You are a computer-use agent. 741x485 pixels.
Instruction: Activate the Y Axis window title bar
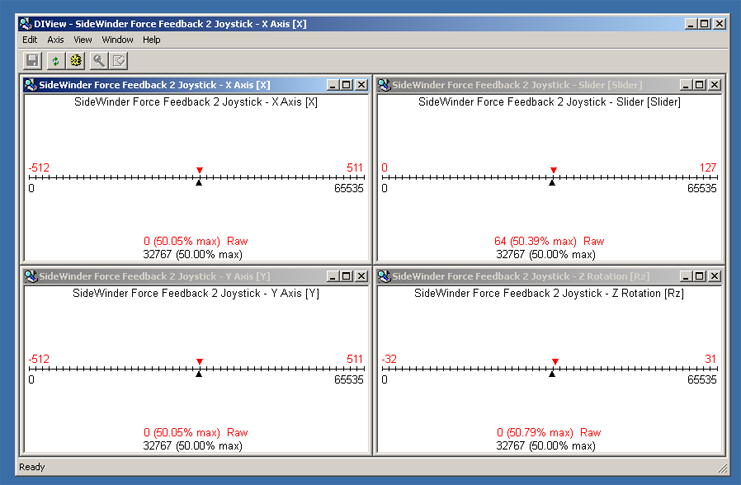coord(196,276)
